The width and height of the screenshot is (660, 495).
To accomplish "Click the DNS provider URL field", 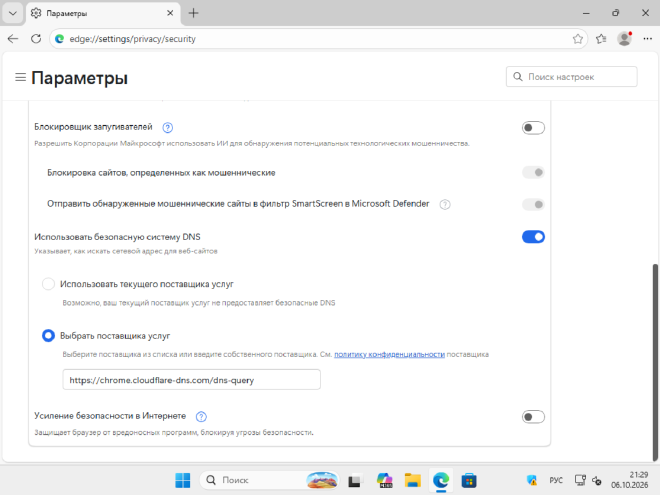I will tap(192, 380).
